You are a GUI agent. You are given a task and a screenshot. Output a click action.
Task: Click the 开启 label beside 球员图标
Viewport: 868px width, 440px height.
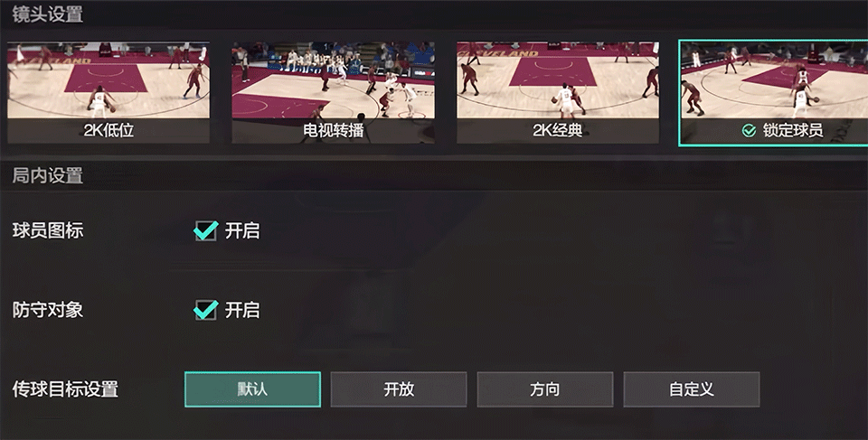[242, 230]
